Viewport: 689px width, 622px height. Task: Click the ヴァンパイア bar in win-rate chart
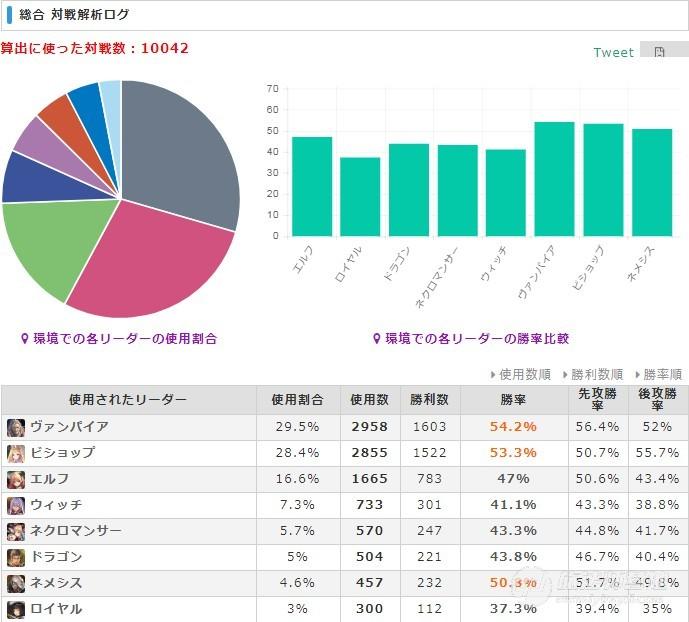(x=555, y=179)
